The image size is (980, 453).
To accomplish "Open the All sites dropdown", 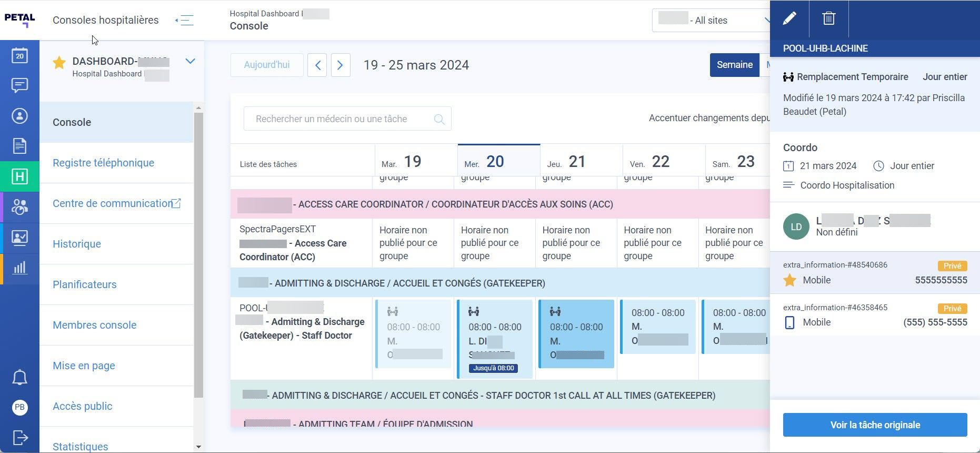I will point(712,21).
